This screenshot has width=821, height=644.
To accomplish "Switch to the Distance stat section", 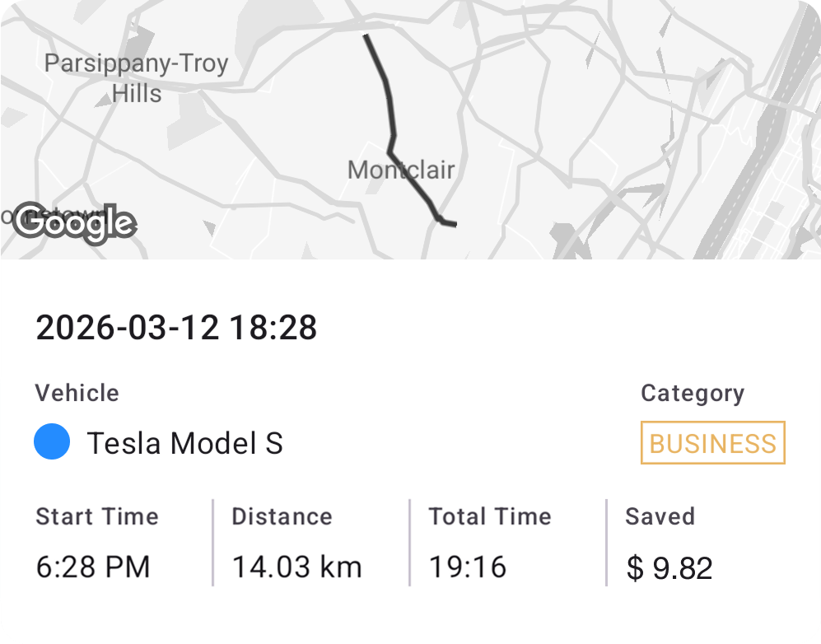I will [281, 516].
